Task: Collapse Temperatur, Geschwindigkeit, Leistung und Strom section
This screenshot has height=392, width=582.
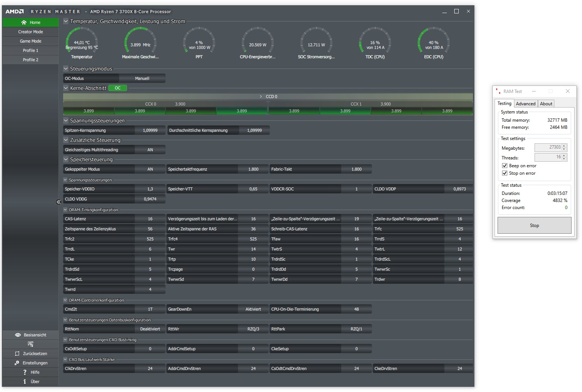Action: 66,21
